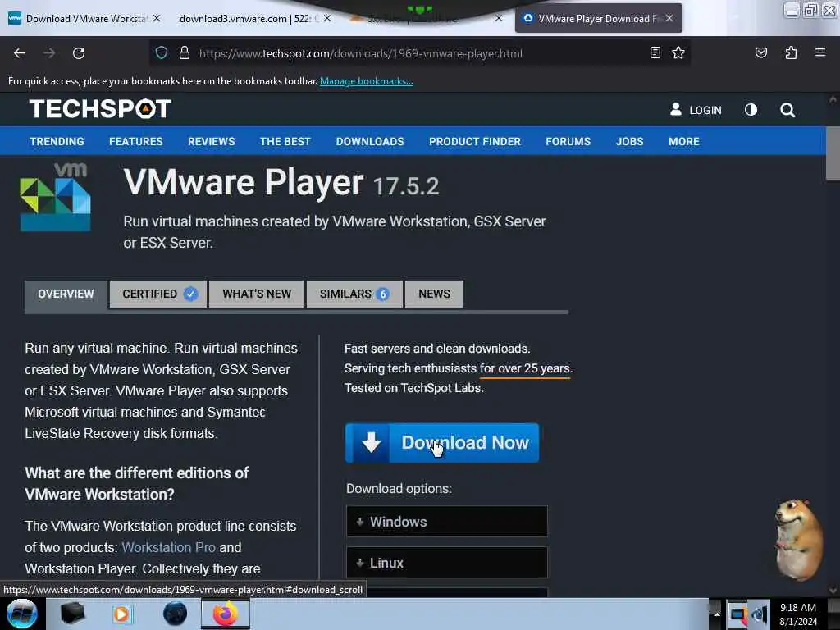Close the download3.vmware.com tab

pos(327,18)
